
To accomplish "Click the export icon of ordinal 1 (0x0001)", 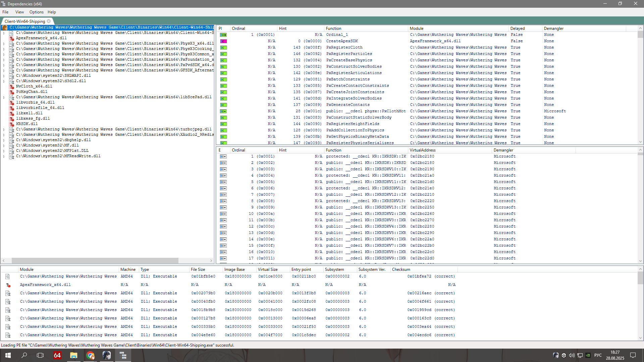I will 223,157.
